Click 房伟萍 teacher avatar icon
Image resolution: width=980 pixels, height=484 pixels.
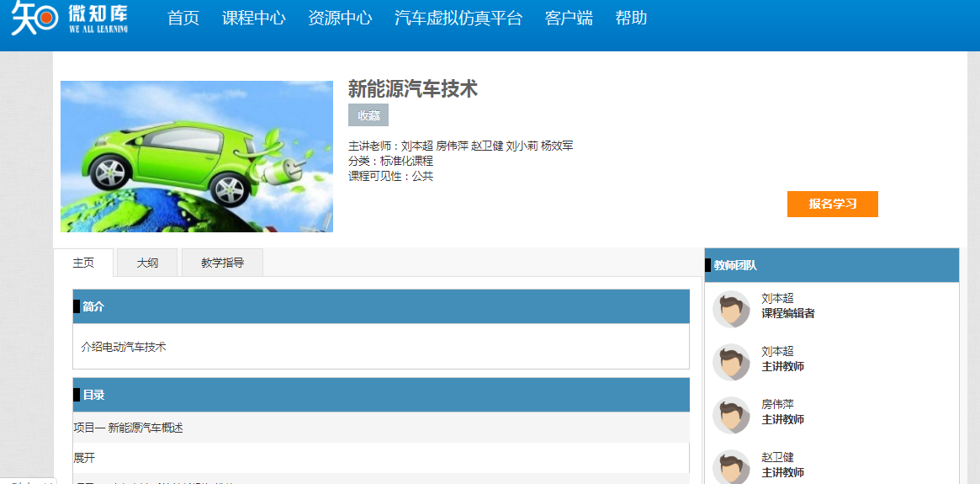(x=731, y=415)
